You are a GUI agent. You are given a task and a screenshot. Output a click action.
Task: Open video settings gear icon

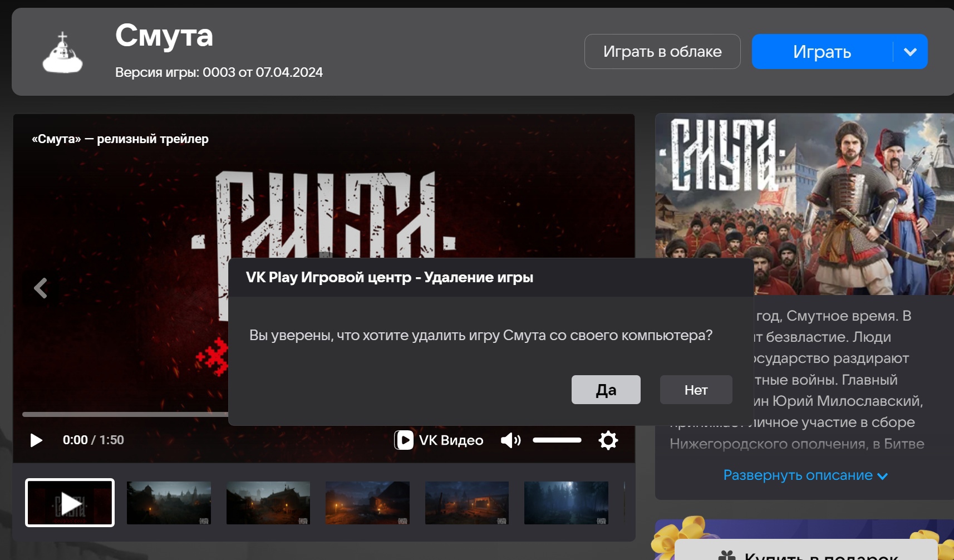coord(608,440)
